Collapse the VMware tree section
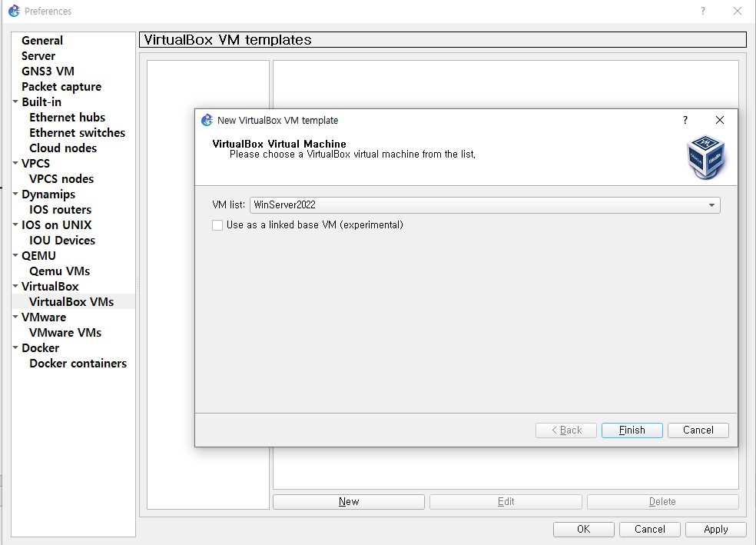 tap(15, 317)
